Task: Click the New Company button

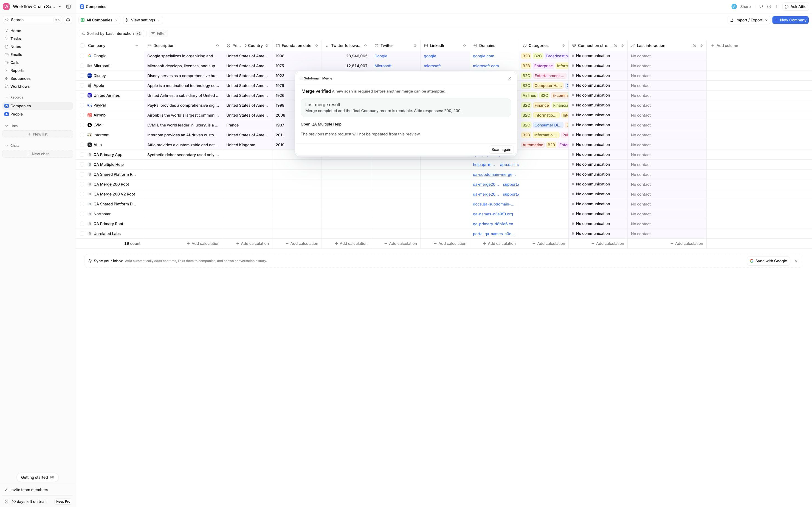Action: (x=790, y=20)
